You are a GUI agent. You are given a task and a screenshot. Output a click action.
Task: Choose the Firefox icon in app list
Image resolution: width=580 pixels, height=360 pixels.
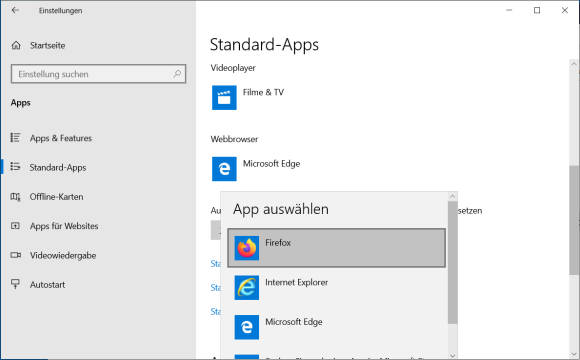click(x=247, y=248)
